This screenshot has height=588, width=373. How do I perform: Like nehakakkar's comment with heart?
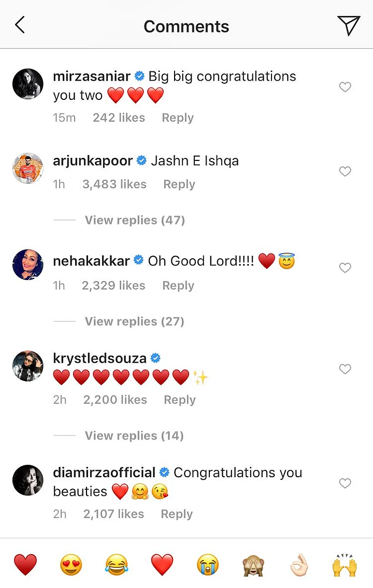(345, 268)
